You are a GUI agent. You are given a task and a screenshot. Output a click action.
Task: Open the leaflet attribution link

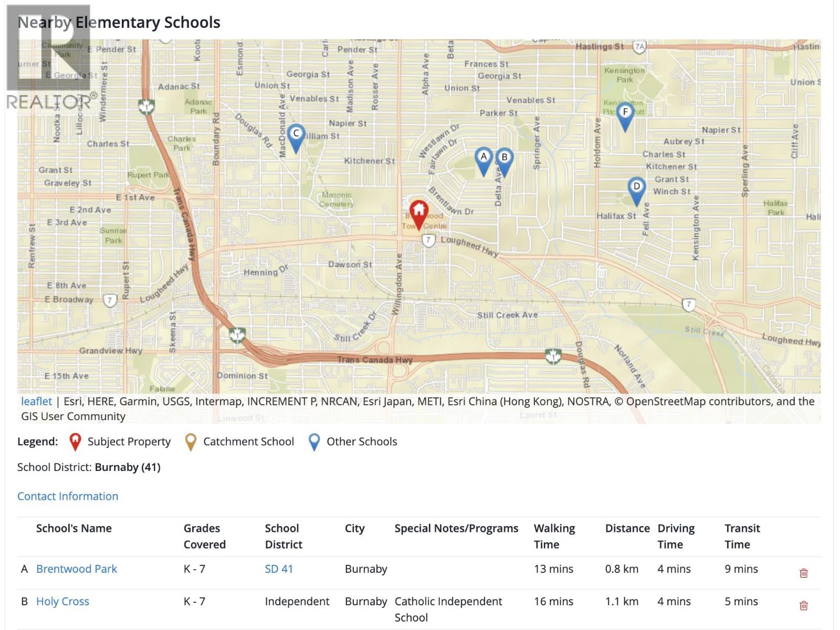(x=36, y=402)
